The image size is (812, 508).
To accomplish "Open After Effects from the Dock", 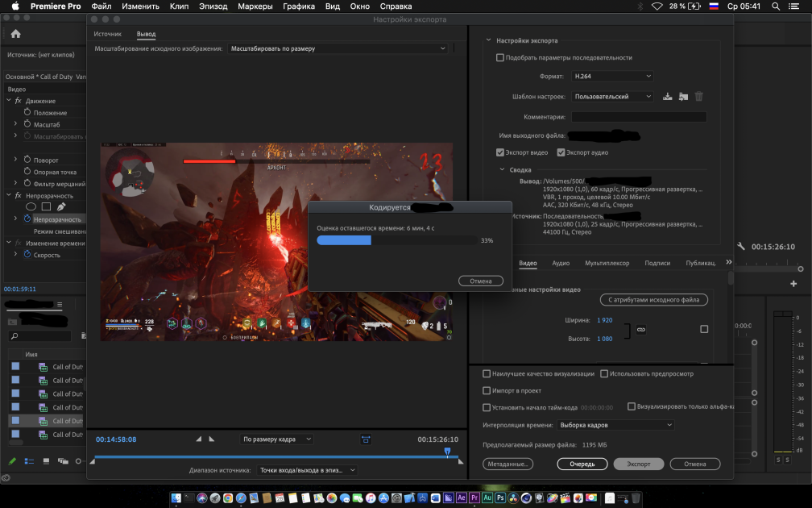I will point(461,498).
